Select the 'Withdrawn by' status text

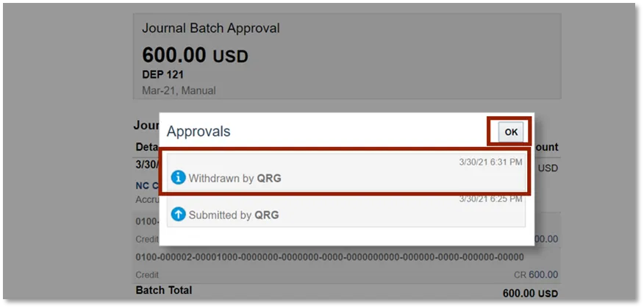(222, 178)
